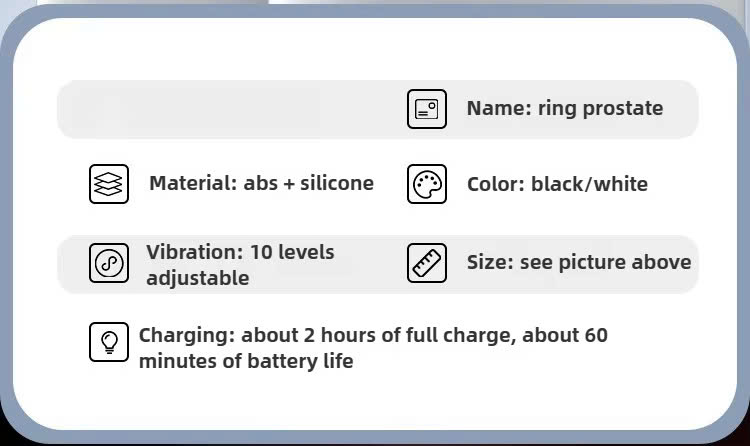Select the 'Name: ring prostate' text
Viewport: 750px width, 446px height.
pyautogui.click(x=564, y=108)
